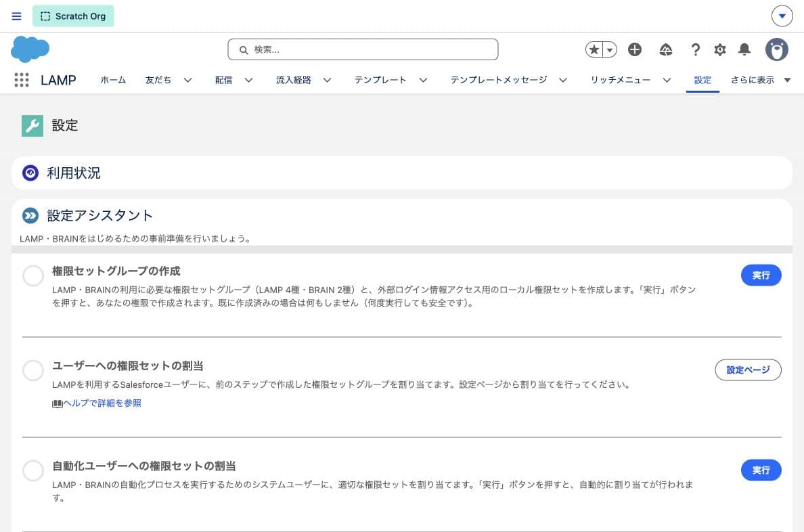Click the 設定アシスタント progress bar
Viewport: 804px width, 532px height.
click(x=402, y=249)
